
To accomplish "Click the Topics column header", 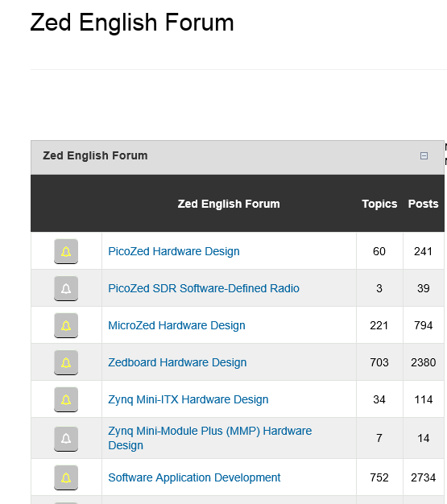I will click(x=379, y=204).
